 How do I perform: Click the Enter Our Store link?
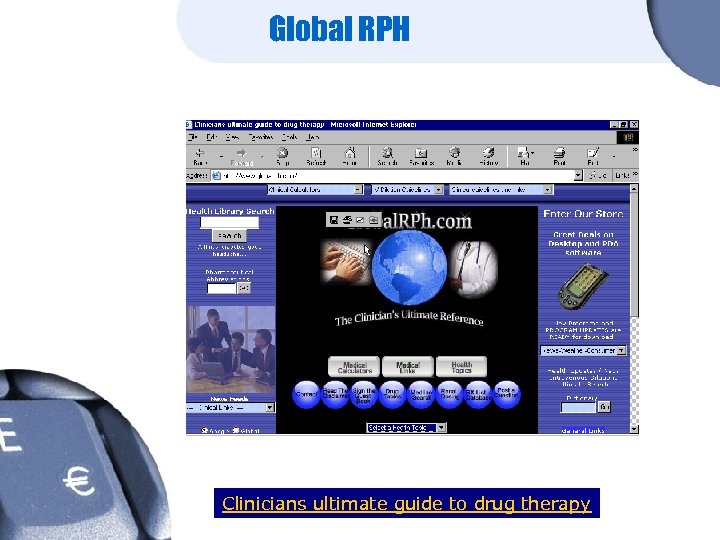[583, 214]
